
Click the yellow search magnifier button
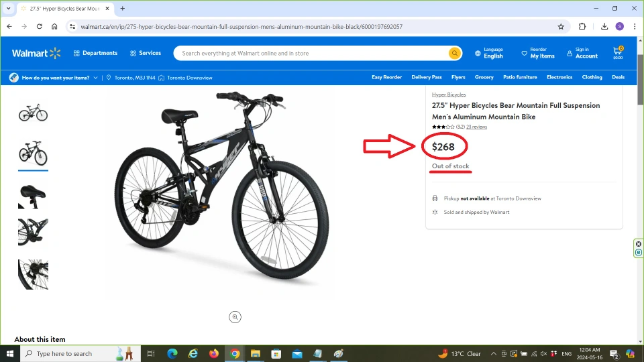(455, 54)
